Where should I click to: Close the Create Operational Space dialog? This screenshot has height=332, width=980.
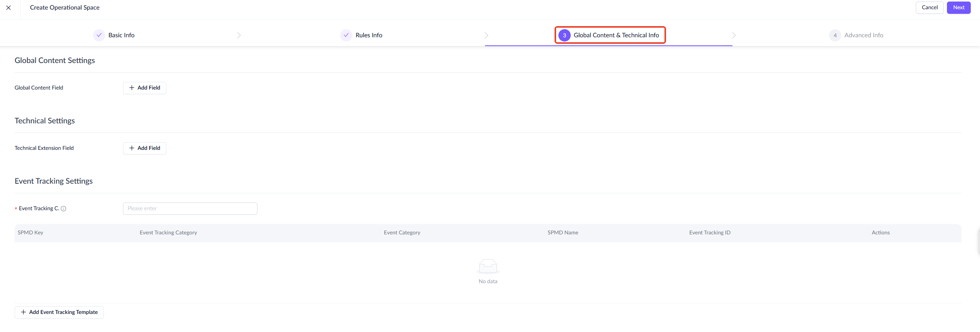coord(8,8)
